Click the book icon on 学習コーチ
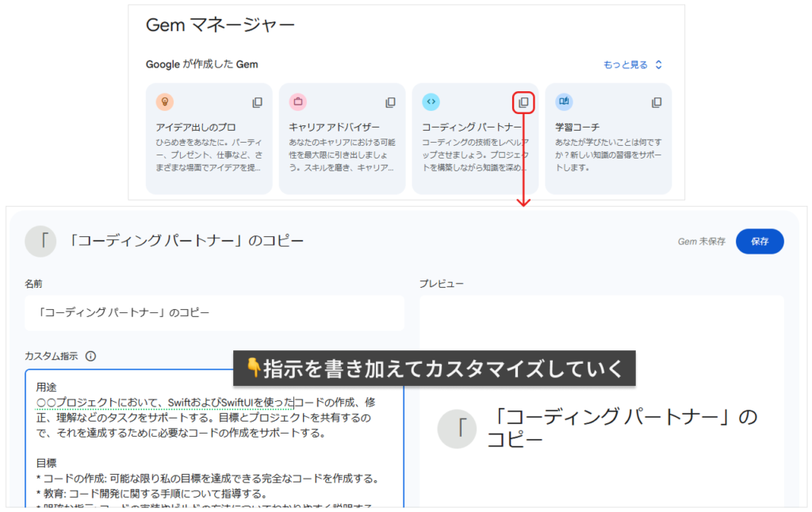The height and width of the screenshot is (512, 812). click(564, 101)
